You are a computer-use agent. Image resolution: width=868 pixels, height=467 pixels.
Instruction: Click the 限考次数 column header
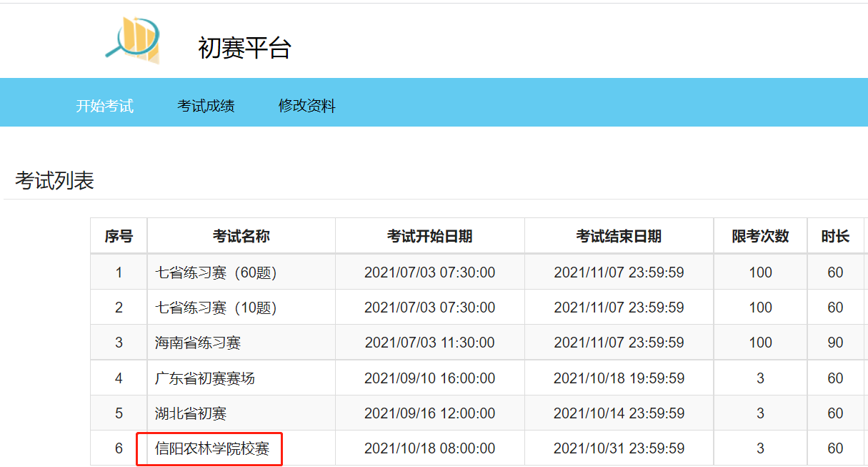(760, 236)
